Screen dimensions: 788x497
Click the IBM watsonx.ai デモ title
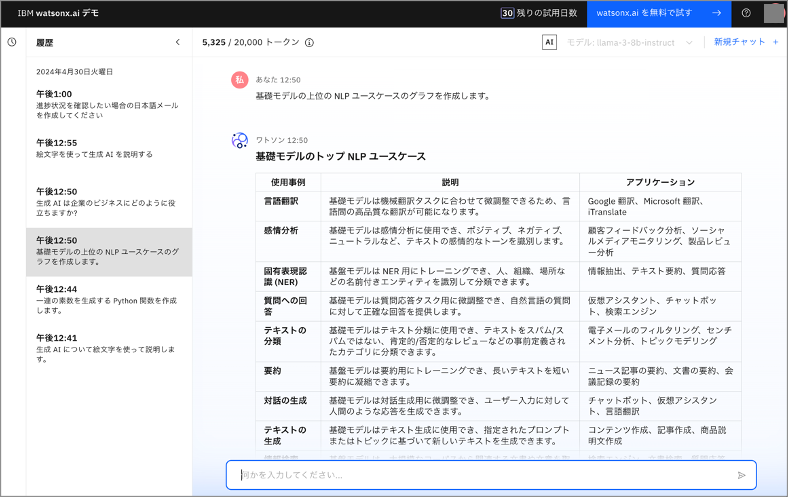[58, 13]
